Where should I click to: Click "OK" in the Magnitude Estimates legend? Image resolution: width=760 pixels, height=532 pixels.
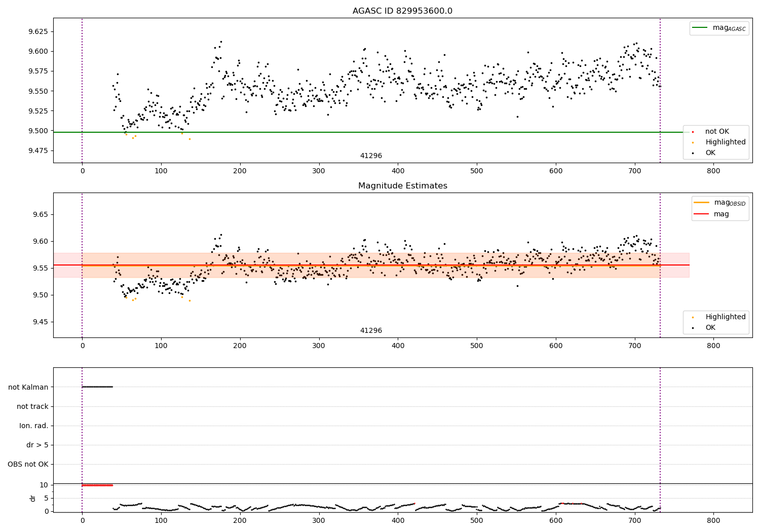click(x=710, y=328)
